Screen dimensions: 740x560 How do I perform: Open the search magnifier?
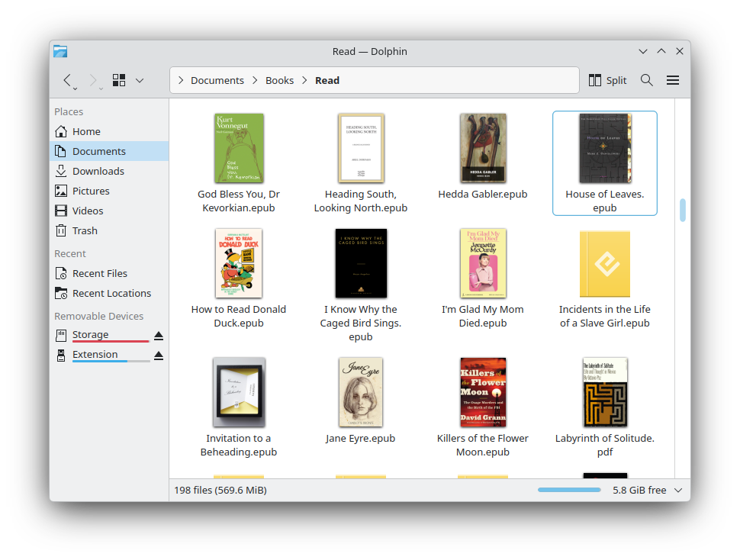click(647, 80)
